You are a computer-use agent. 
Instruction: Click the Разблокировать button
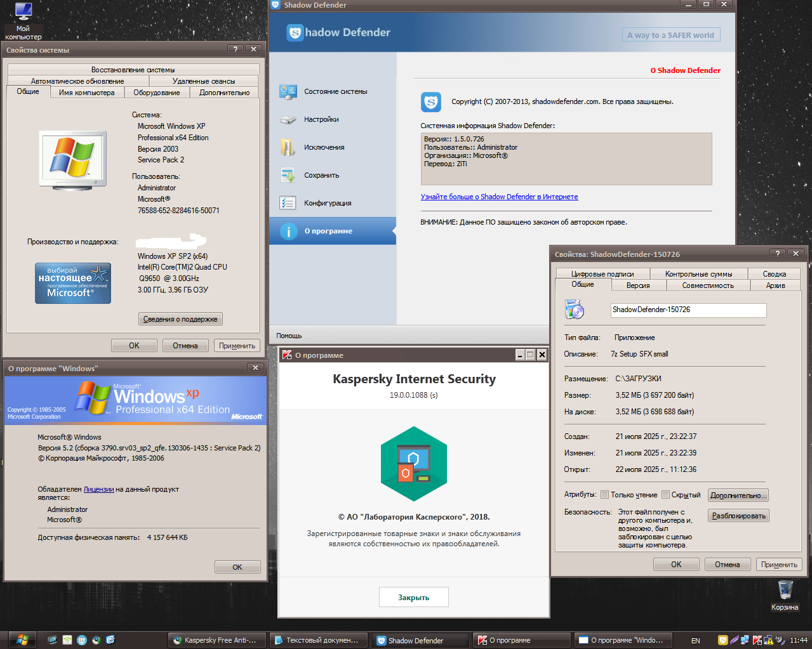(x=738, y=516)
